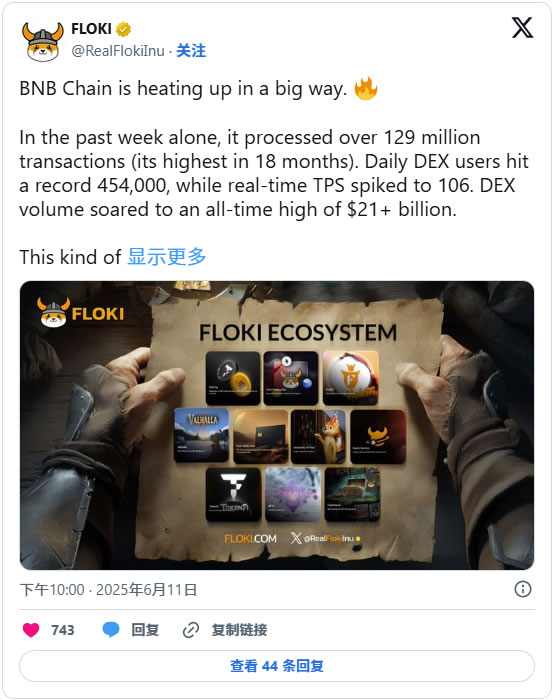Image resolution: width=554 pixels, height=700 pixels.
Task: Open the info circle icon
Action: (523, 589)
